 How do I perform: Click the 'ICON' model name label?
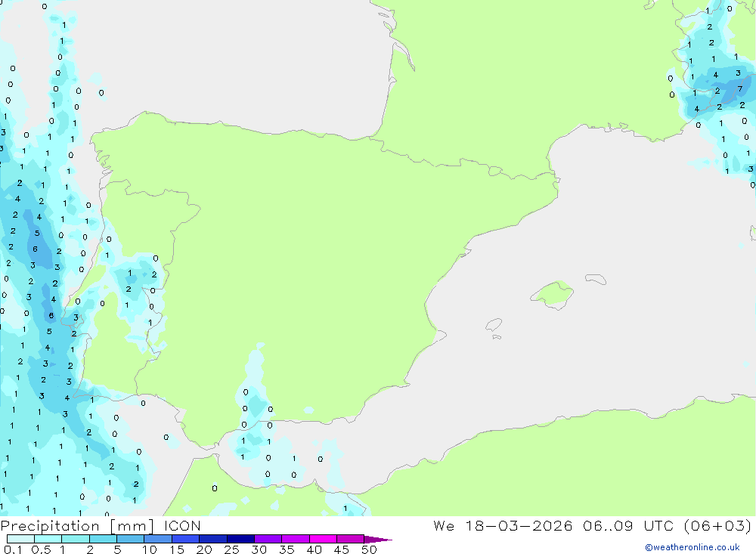[182, 525]
